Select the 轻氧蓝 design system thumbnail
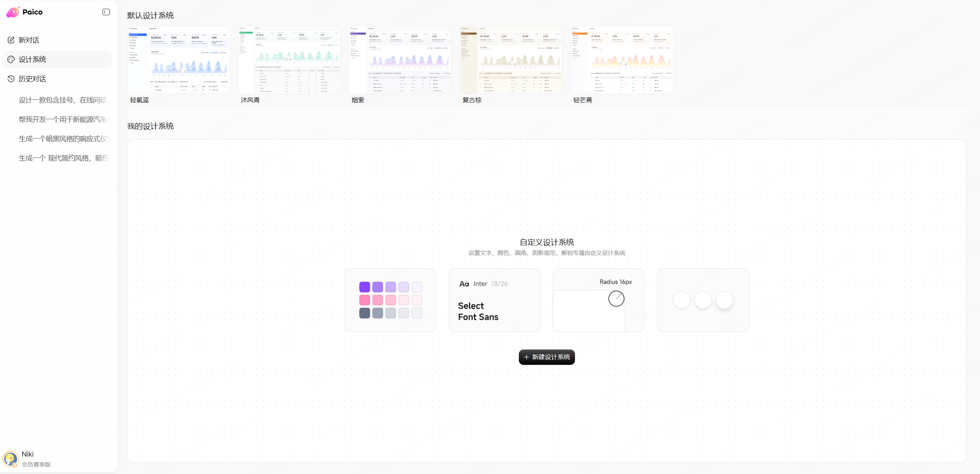Image resolution: width=980 pixels, height=474 pixels. 179,60
